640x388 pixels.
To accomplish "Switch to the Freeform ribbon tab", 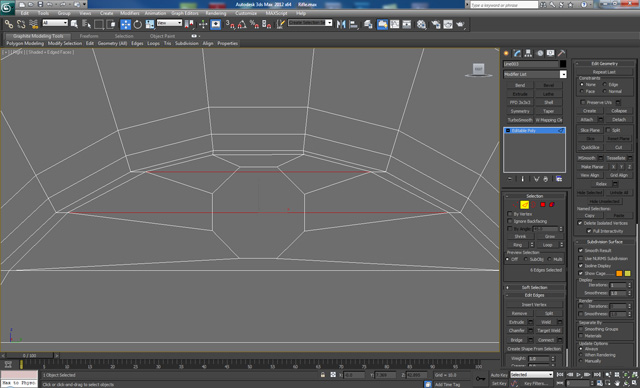I will (x=89, y=36).
